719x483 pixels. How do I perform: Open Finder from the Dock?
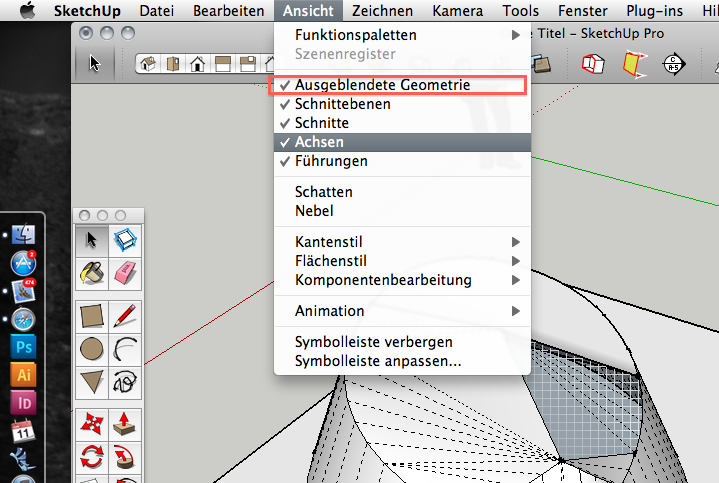point(23,234)
